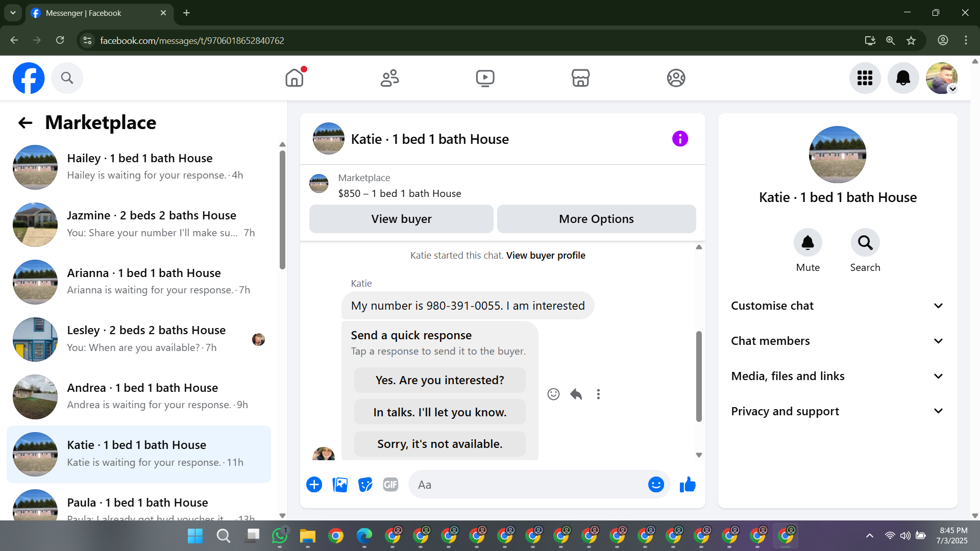The height and width of the screenshot is (551, 980).
Task: Open conversation information icon
Action: tap(680, 139)
